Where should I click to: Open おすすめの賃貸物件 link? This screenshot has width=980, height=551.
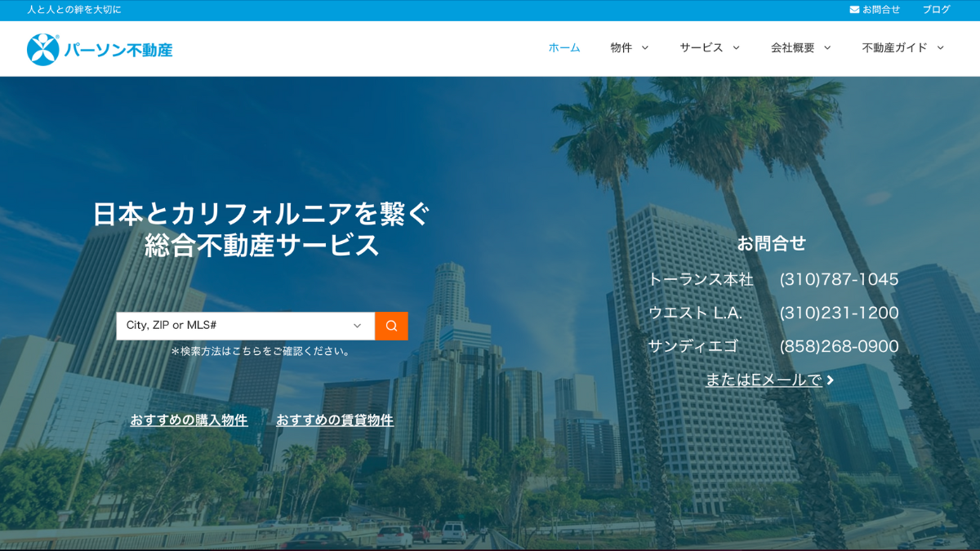point(335,420)
